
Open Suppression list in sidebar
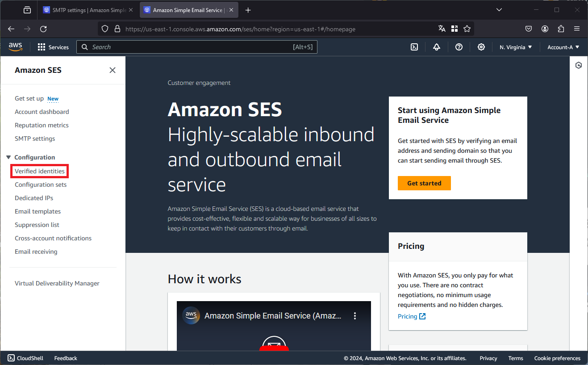pos(37,225)
